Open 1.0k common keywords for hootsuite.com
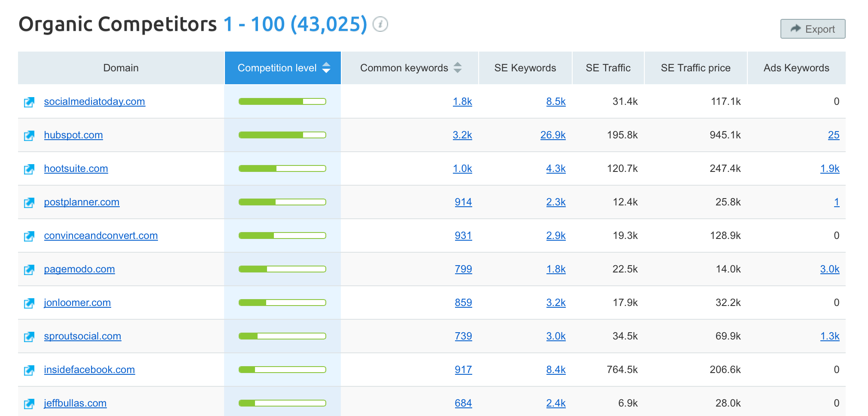 462,168
